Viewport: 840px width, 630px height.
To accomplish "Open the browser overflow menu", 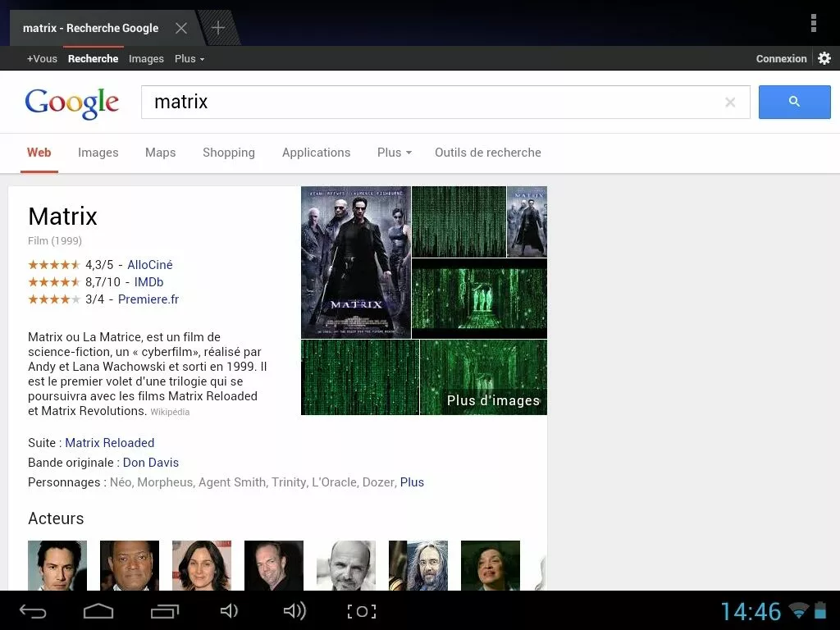I will point(813,23).
